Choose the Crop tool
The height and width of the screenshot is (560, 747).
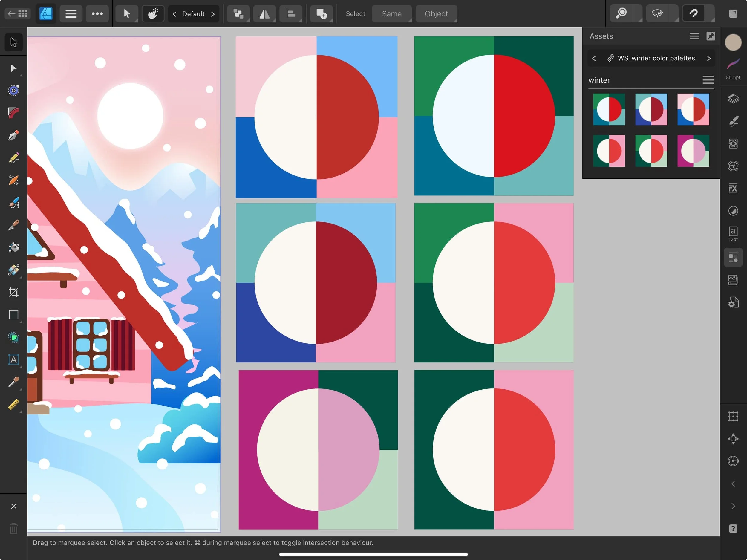pos(13,292)
